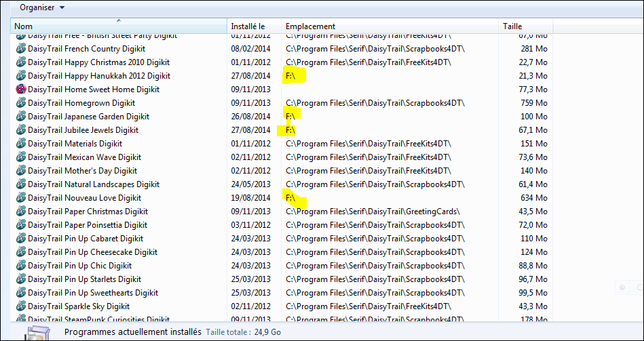The image size is (644, 341).
Task: Click the installed programs icon in details pane
Action: [37, 333]
